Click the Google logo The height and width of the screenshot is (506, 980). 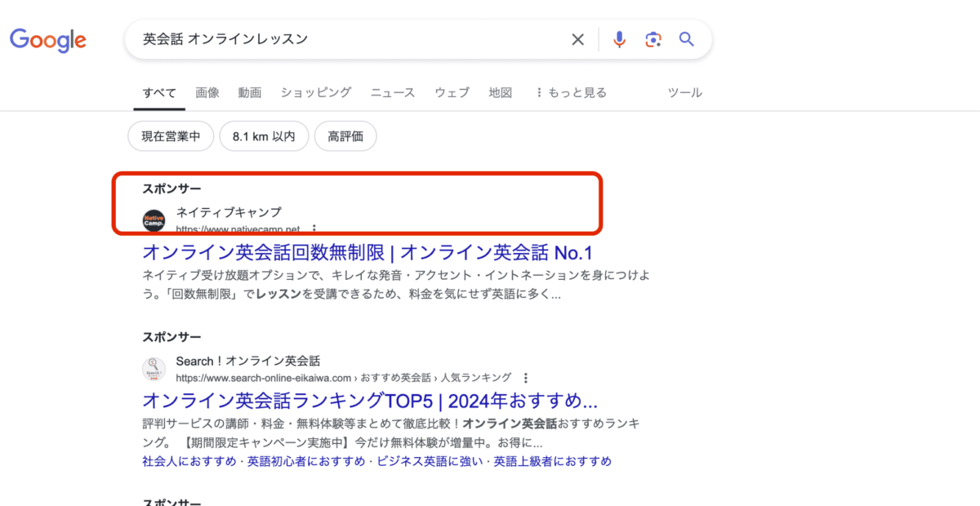pyautogui.click(x=48, y=39)
